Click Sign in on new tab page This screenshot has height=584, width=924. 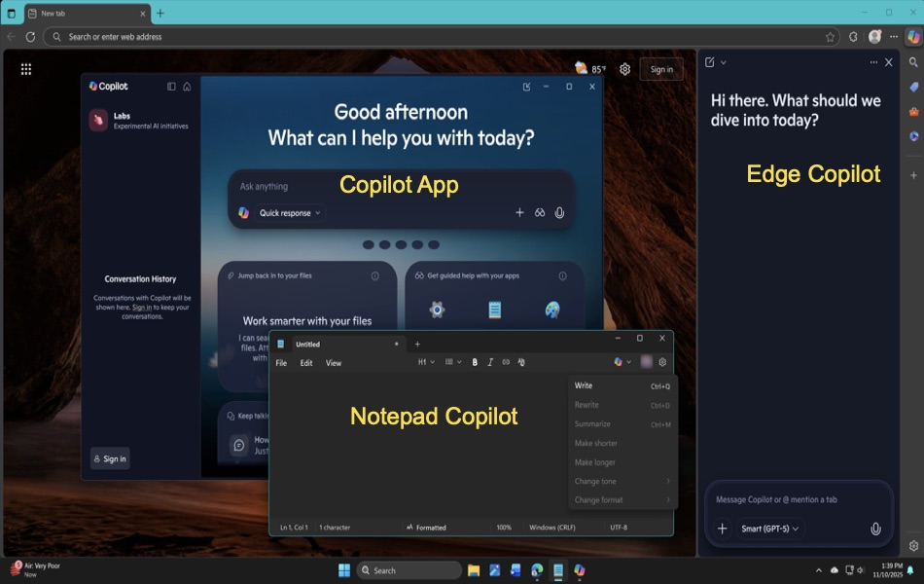(661, 69)
